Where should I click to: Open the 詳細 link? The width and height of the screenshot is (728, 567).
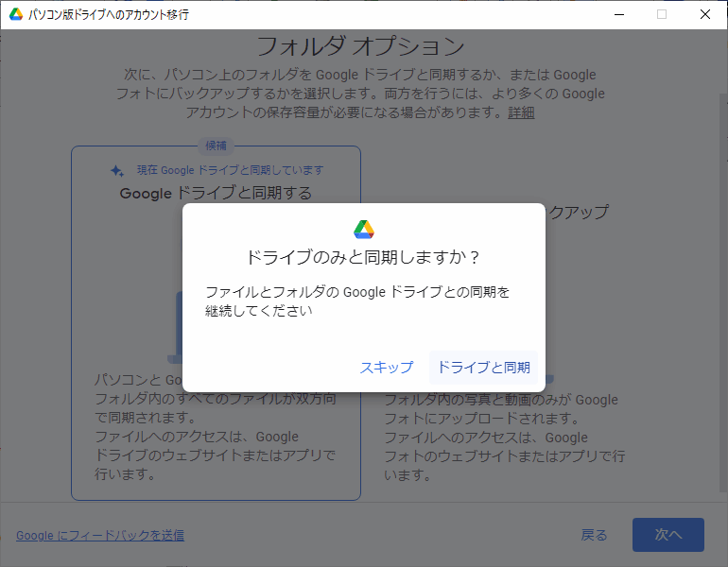coord(521,112)
